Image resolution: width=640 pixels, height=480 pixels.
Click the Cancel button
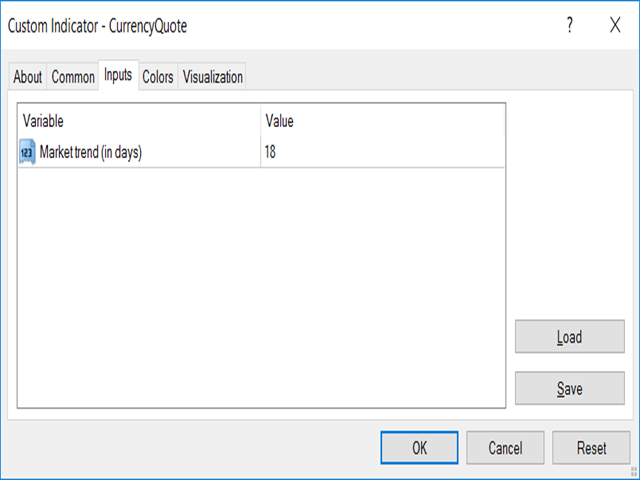coord(506,448)
